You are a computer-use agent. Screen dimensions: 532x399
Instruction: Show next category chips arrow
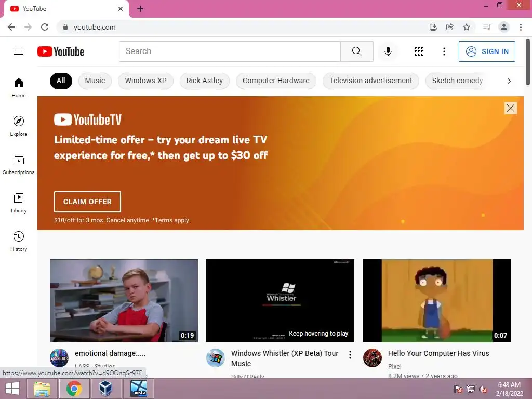[x=509, y=81]
